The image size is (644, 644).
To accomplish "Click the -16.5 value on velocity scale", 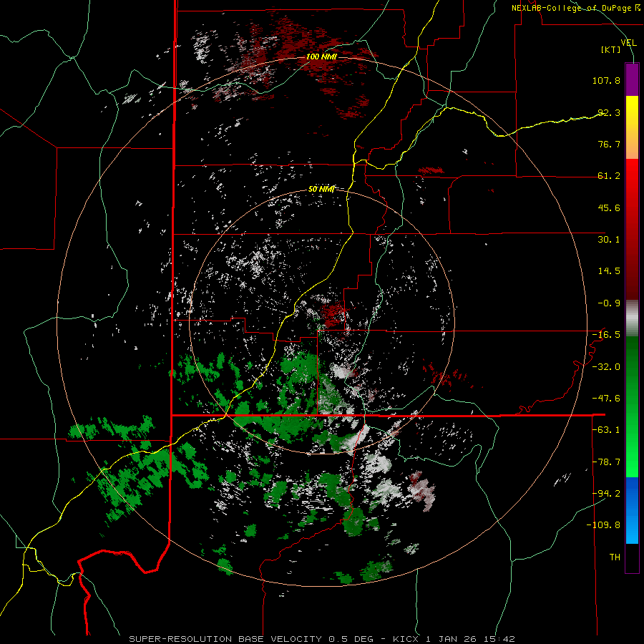I will pyautogui.click(x=606, y=335).
